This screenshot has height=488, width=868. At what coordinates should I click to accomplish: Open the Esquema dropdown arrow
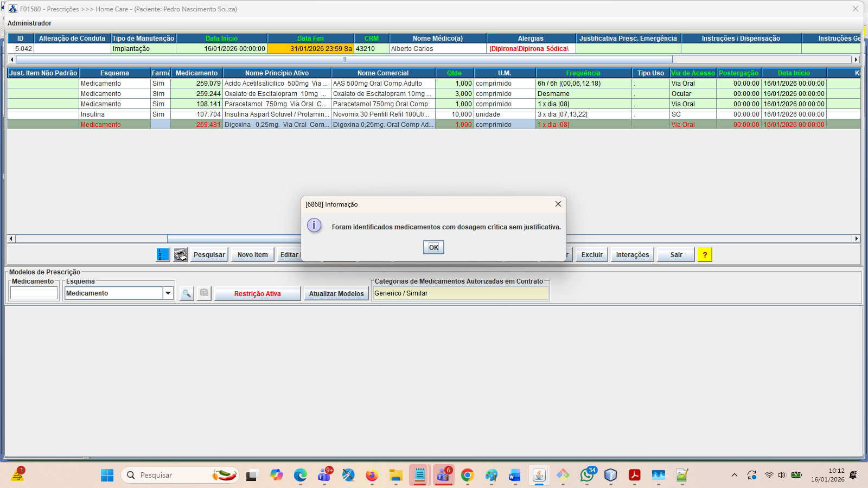click(x=168, y=293)
